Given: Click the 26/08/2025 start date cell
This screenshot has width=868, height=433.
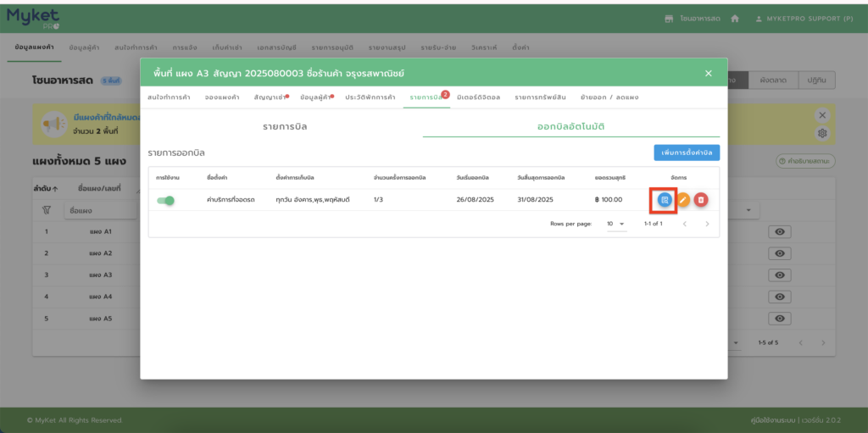Looking at the screenshot, I should (x=474, y=199).
